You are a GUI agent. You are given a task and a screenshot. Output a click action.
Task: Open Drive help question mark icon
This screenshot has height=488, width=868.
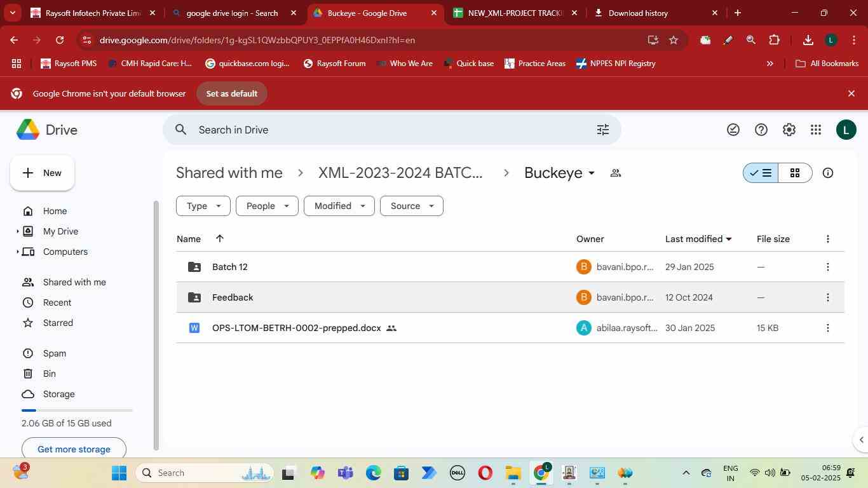761,130
